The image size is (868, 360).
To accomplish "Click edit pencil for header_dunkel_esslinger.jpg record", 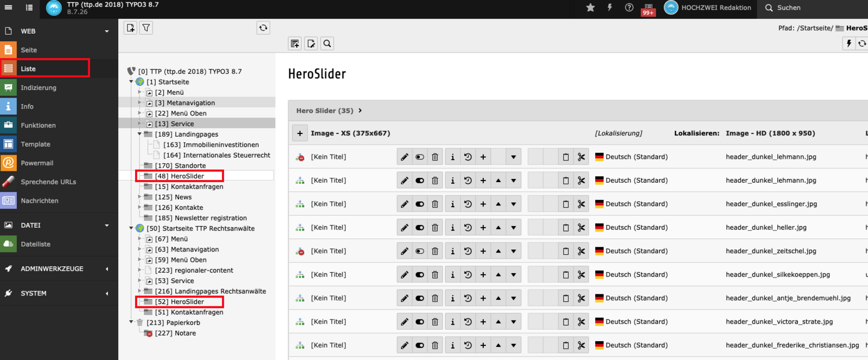I will tap(404, 204).
